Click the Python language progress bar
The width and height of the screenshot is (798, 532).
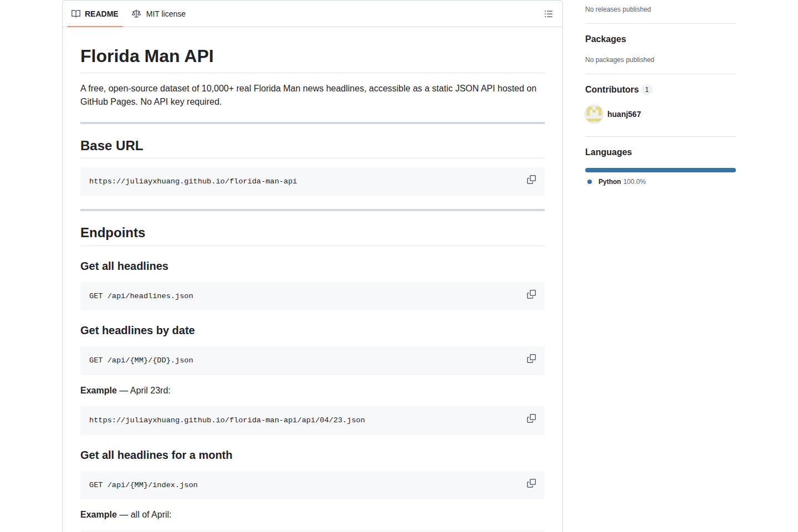661,170
